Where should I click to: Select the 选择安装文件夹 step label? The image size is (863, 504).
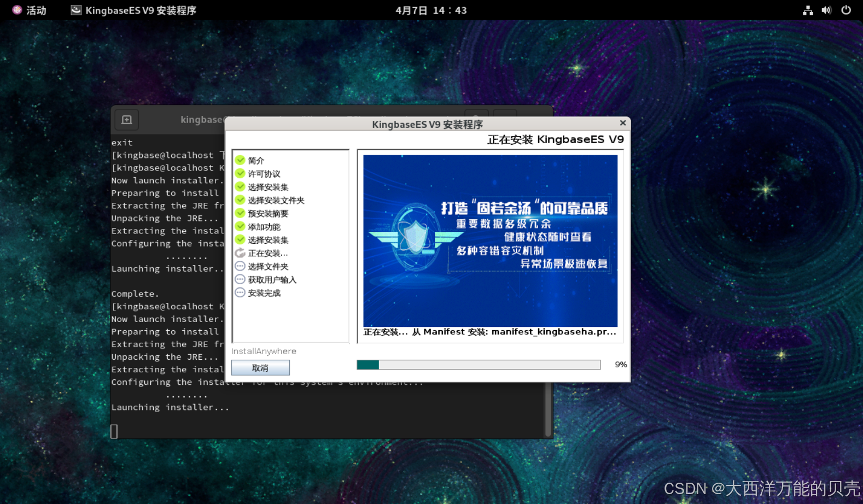tap(276, 200)
